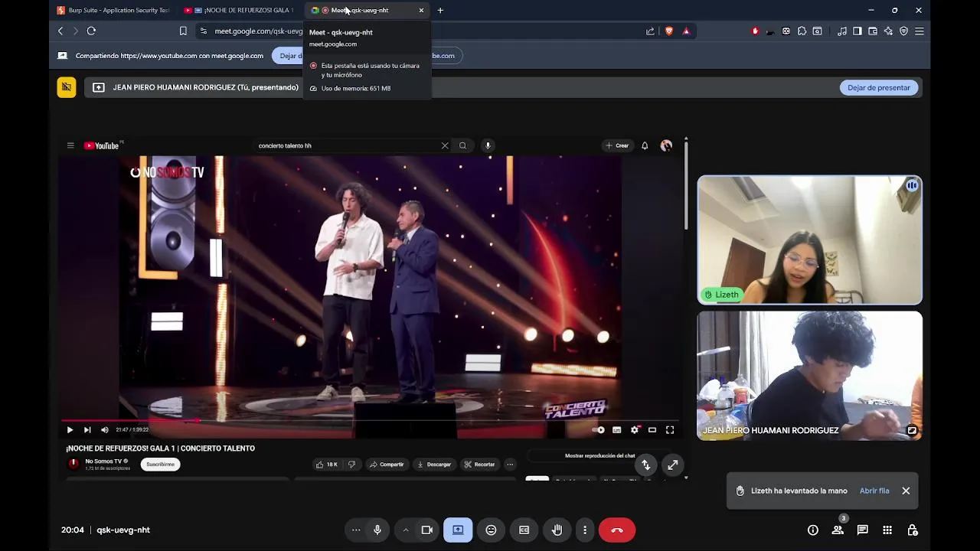
Task: Click the 'Descargar' button
Action: coord(434,465)
